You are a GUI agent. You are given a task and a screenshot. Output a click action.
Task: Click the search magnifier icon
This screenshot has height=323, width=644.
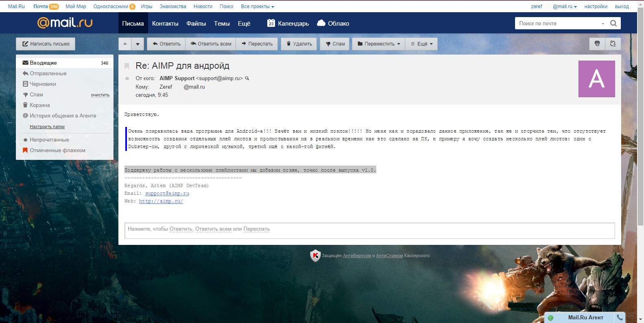(x=613, y=23)
